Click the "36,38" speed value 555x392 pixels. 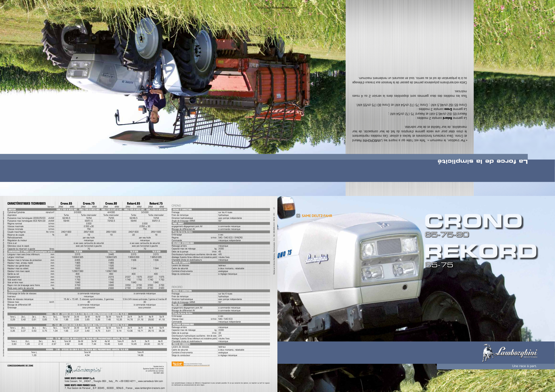tap(162, 331)
